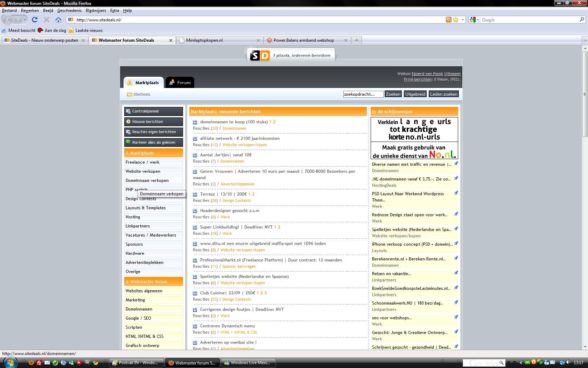This screenshot has height=368, width=588.
Task: Click the search magnifier in Google search box
Action: coord(582,20)
